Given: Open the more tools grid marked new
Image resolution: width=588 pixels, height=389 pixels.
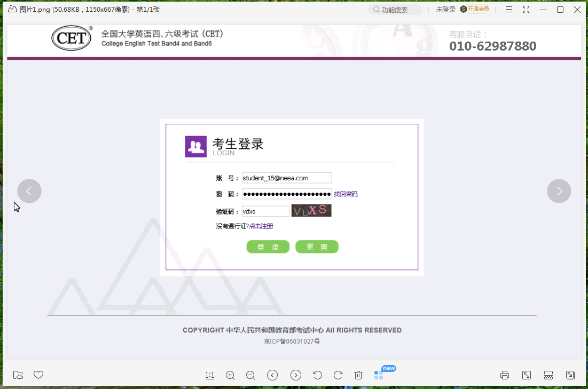Looking at the screenshot, I should (379, 375).
